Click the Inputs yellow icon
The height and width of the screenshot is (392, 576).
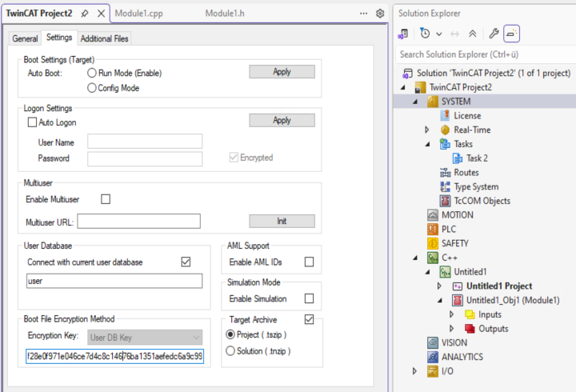[470, 314]
